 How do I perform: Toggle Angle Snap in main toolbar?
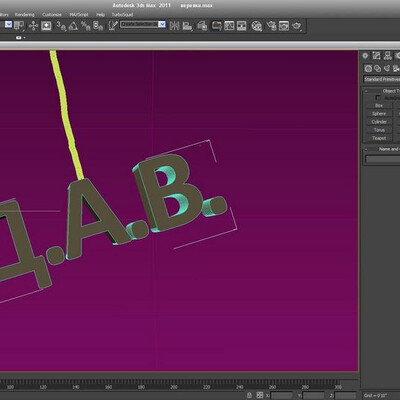point(73,26)
